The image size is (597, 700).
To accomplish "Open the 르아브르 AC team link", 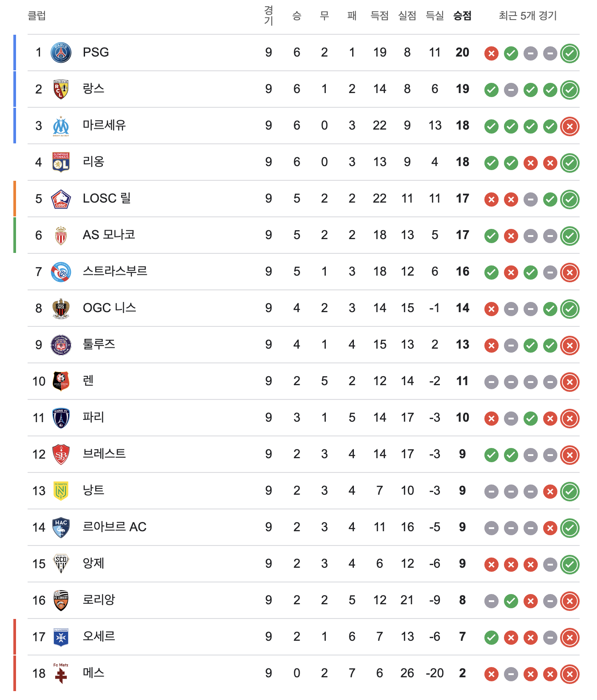I will pos(114,527).
